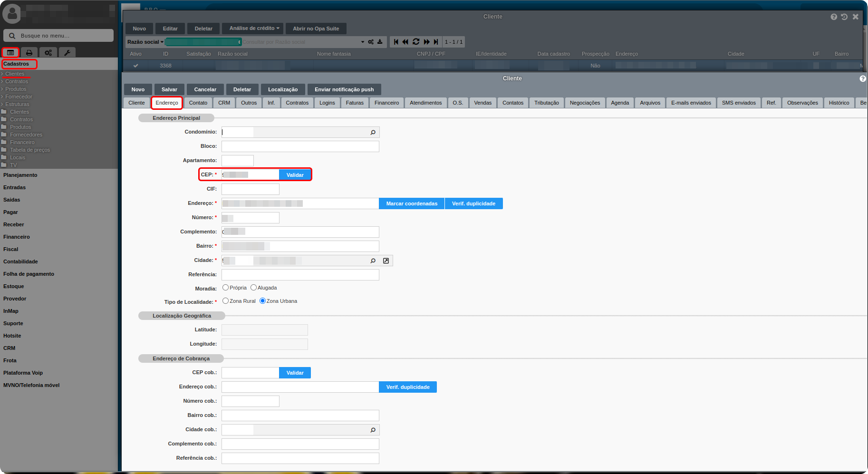Select the Alugada housing option
The height and width of the screenshot is (474, 868).
coord(254,288)
